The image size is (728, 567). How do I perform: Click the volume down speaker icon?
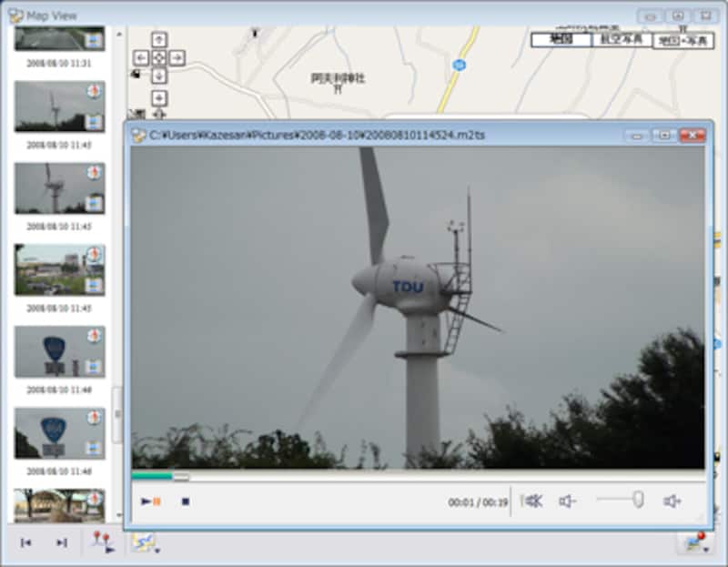[567, 501]
